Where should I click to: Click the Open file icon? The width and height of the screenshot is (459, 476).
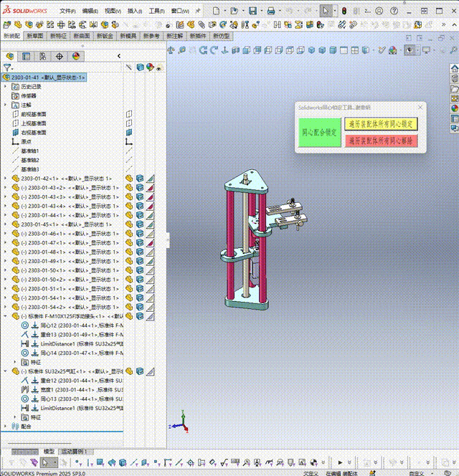pyautogui.click(x=235, y=11)
